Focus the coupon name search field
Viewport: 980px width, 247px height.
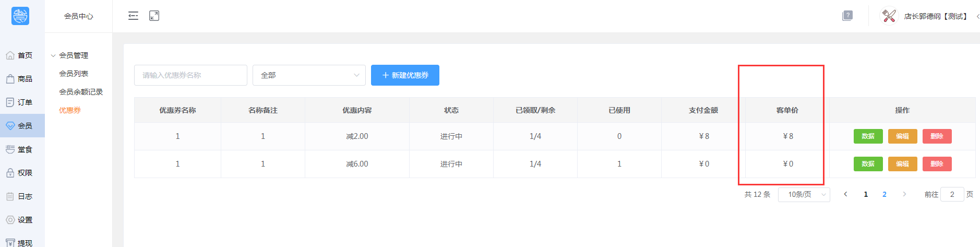click(x=190, y=75)
